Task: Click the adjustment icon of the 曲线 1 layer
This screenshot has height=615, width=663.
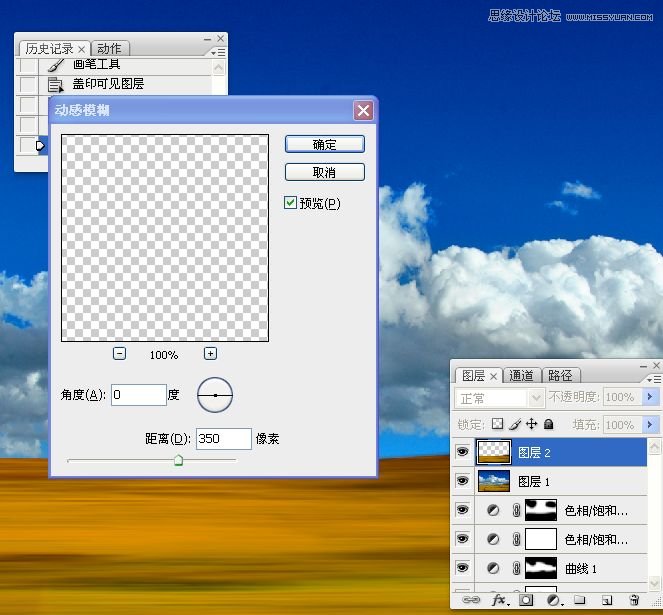Action: 493,568
